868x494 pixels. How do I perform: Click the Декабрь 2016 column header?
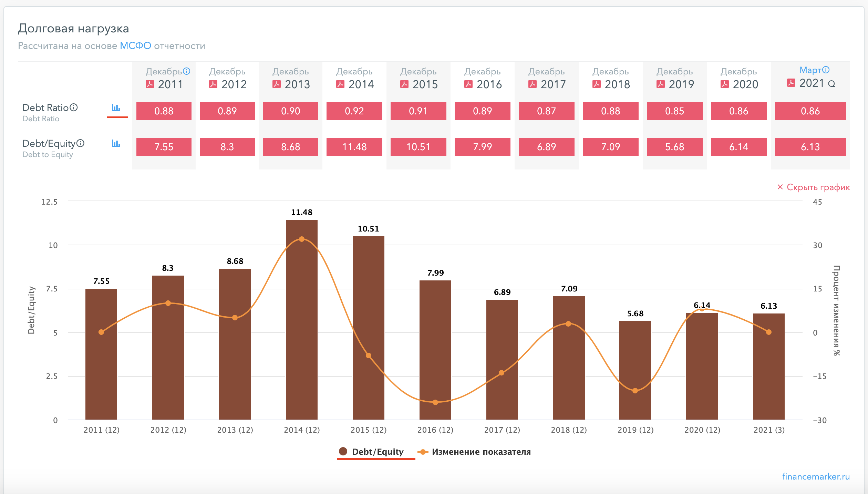(x=483, y=79)
